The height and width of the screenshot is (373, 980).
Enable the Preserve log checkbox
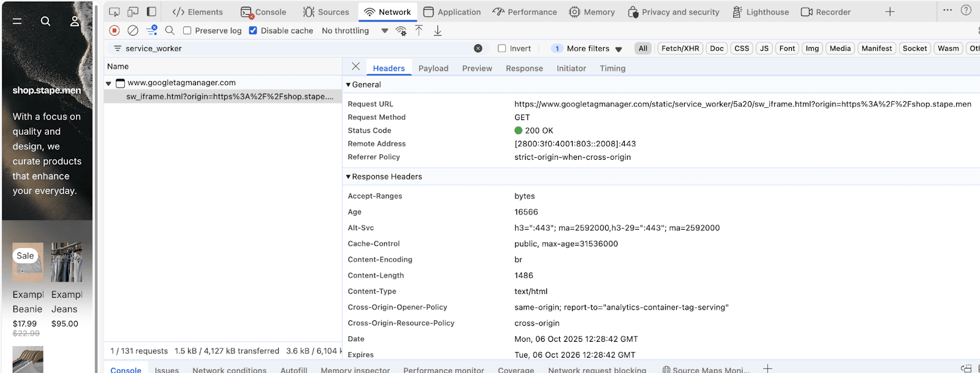(x=187, y=31)
